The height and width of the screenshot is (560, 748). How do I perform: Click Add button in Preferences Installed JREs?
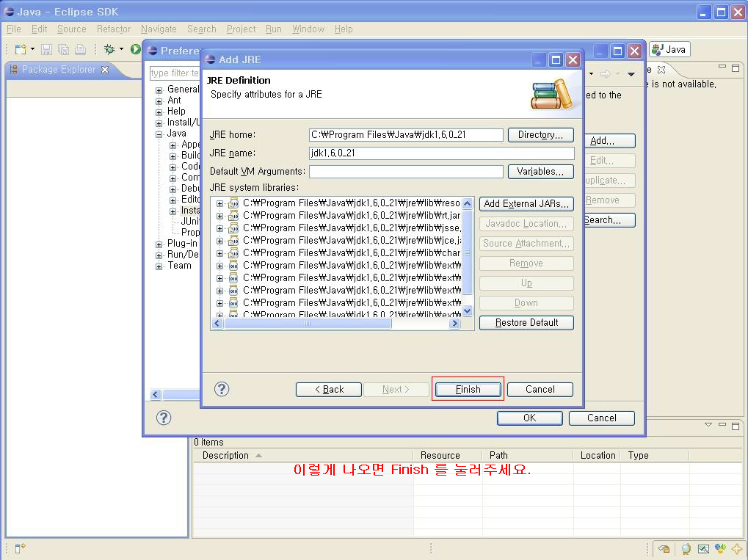[x=609, y=141]
